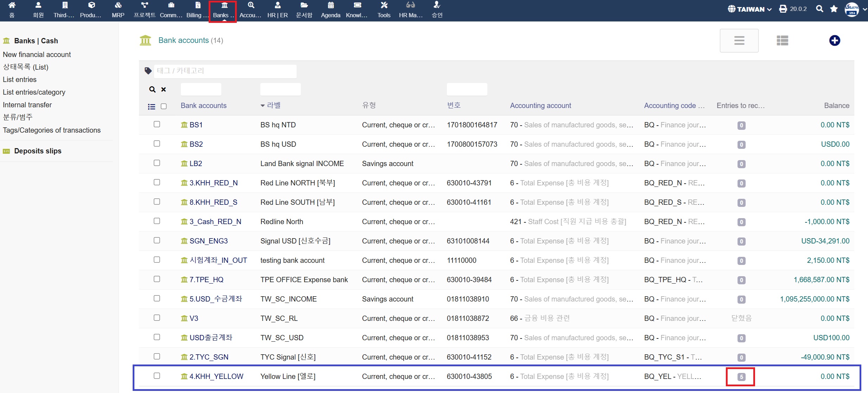Open the Agenda menu in the top bar
The height and width of the screenshot is (393, 868).
point(330,9)
